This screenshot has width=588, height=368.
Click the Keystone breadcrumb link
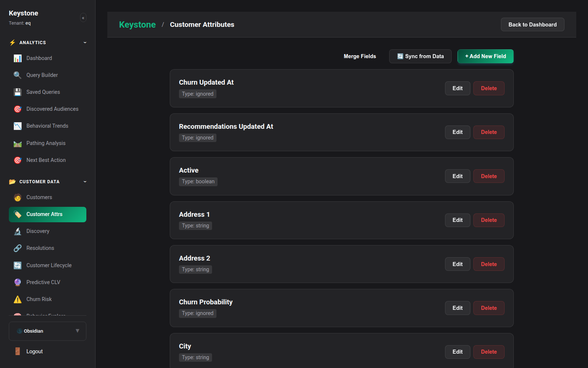tap(137, 25)
